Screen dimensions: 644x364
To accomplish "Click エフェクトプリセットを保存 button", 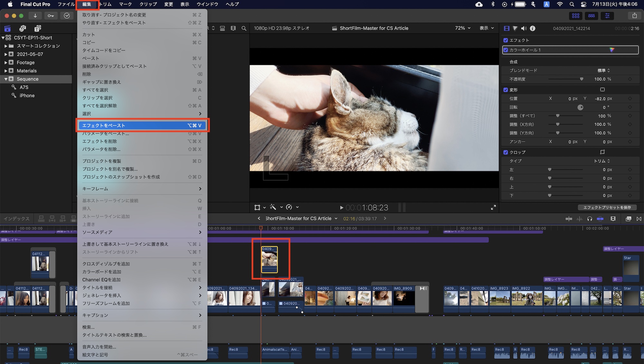I will click(607, 208).
